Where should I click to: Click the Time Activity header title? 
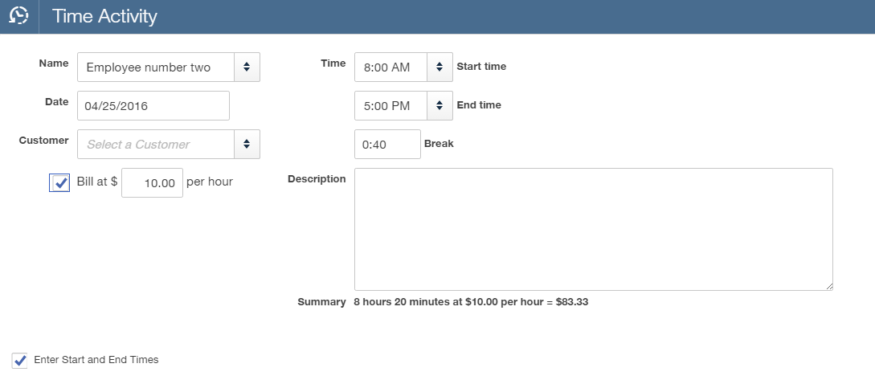(104, 16)
